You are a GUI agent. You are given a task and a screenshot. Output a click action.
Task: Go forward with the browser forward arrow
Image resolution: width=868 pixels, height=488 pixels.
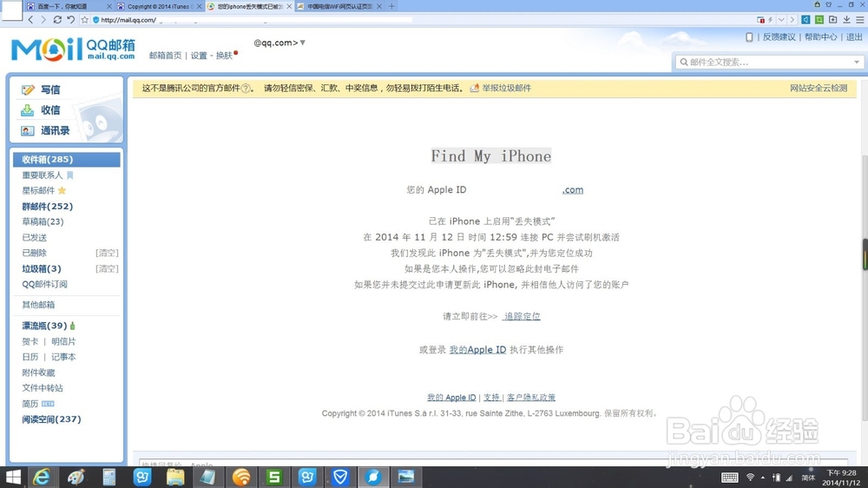[43, 19]
